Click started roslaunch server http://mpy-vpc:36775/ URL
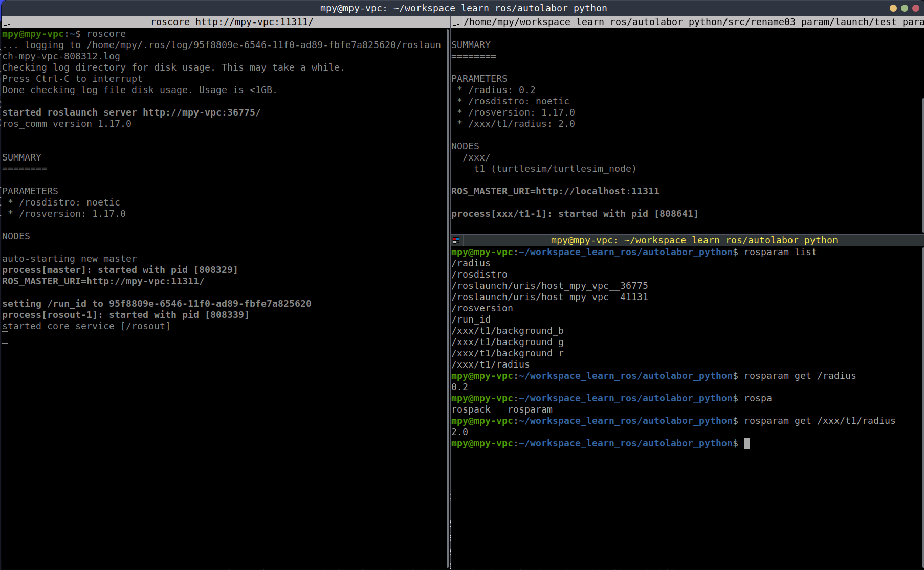This screenshot has height=570, width=924. [x=202, y=112]
